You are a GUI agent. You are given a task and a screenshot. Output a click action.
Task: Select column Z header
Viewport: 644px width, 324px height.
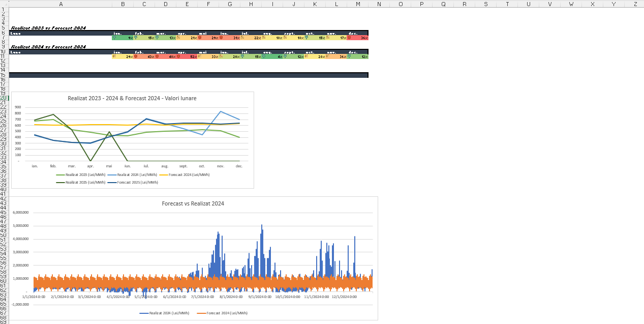635,4
